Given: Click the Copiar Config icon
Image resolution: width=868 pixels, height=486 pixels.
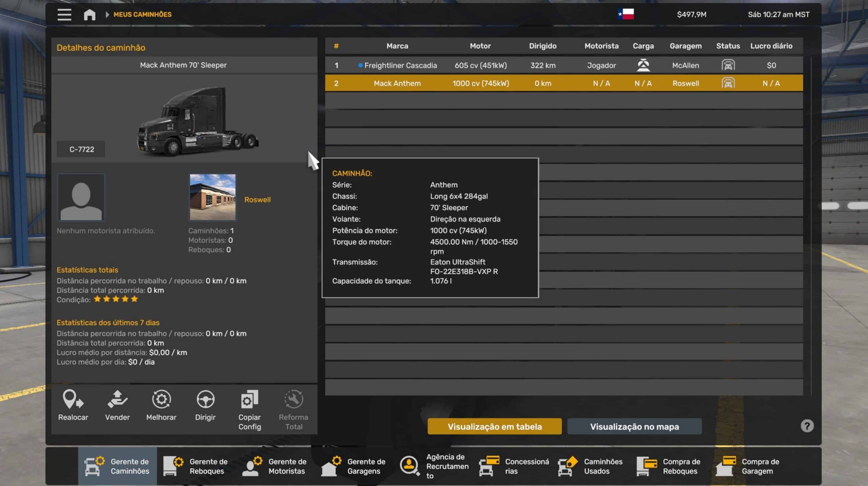Looking at the screenshot, I should tap(249, 400).
